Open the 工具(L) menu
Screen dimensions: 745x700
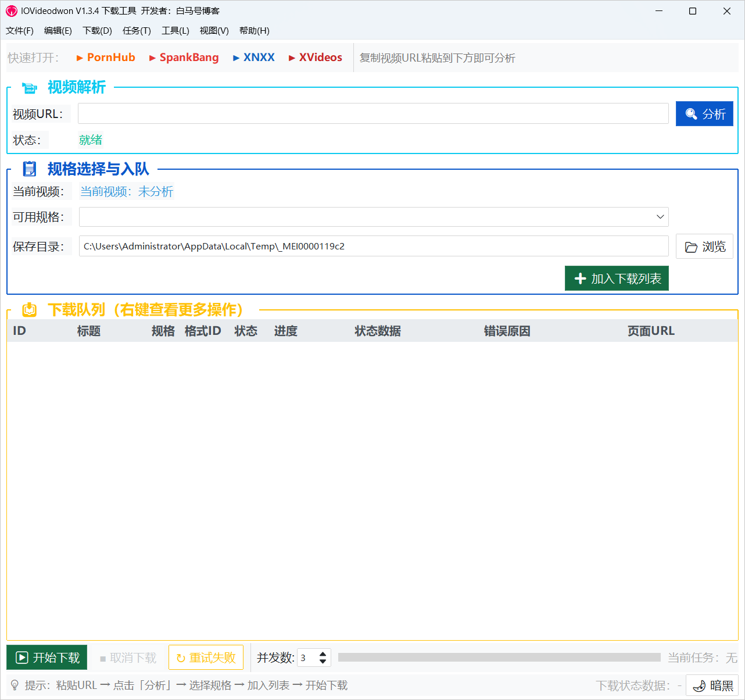(x=175, y=31)
